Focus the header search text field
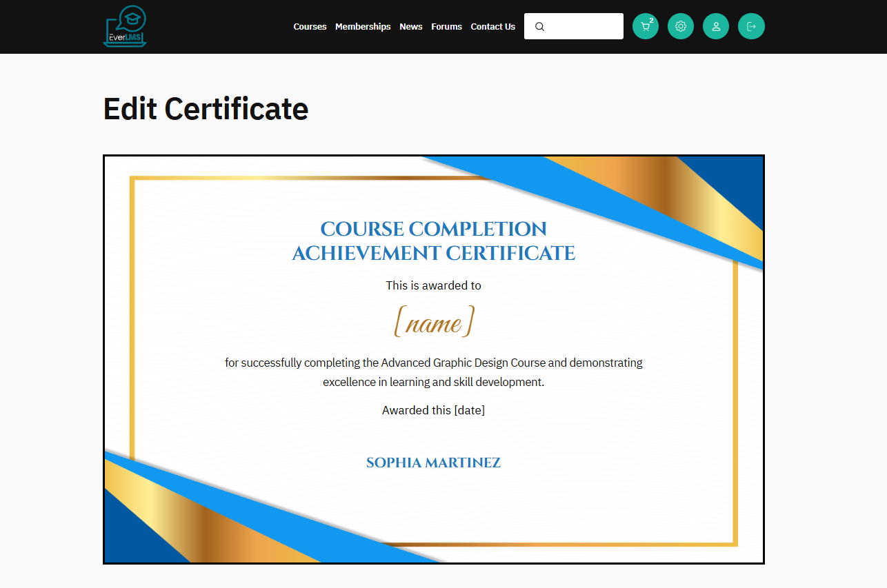Viewport: 887px width, 588px height. pos(583,27)
